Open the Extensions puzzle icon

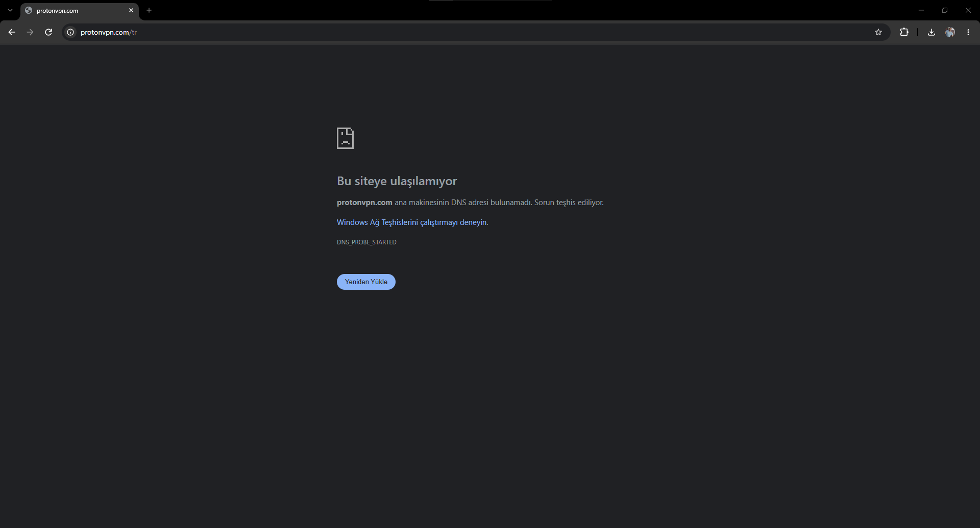[904, 32]
